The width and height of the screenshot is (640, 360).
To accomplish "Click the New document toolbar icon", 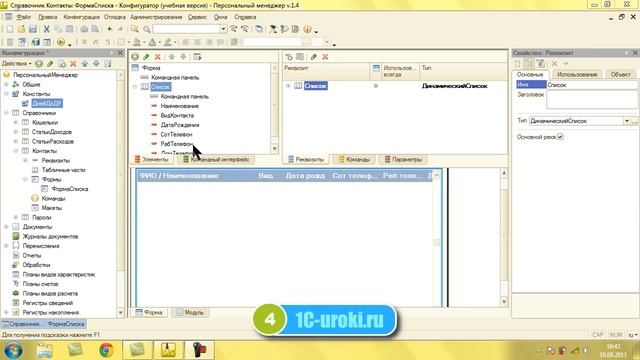I will tap(10, 29).
